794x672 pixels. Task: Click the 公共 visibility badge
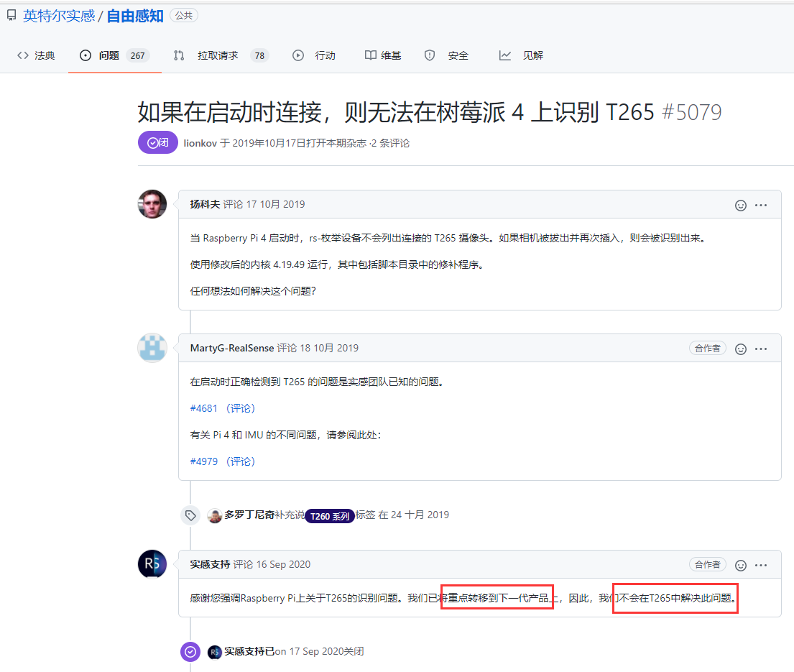point(184,16)
